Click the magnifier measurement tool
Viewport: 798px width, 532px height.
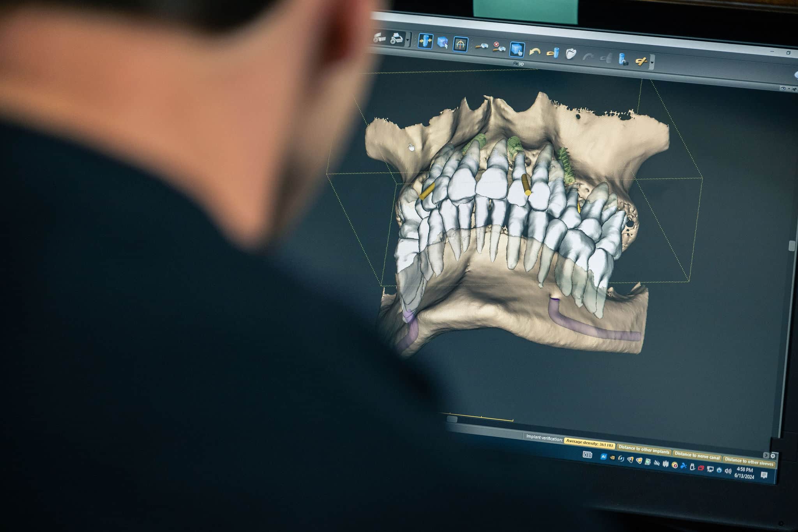click(x=482, y=46)
